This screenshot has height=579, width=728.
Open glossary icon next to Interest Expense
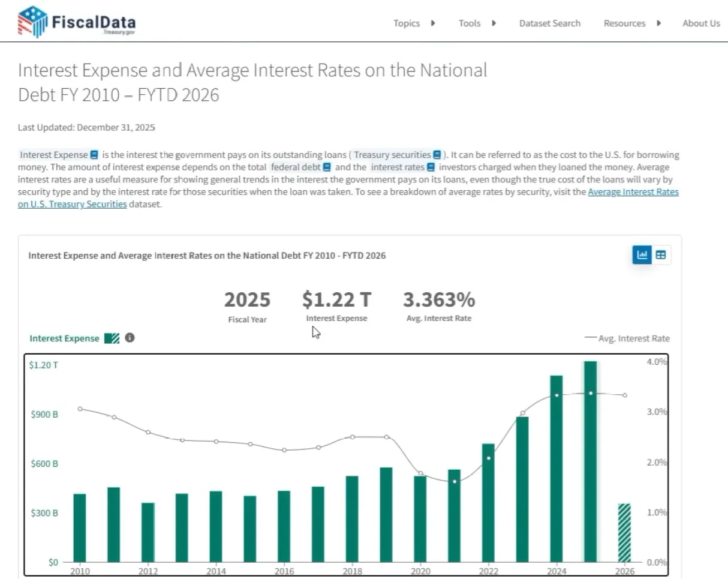pyautogui.click(x=94, y=155)
